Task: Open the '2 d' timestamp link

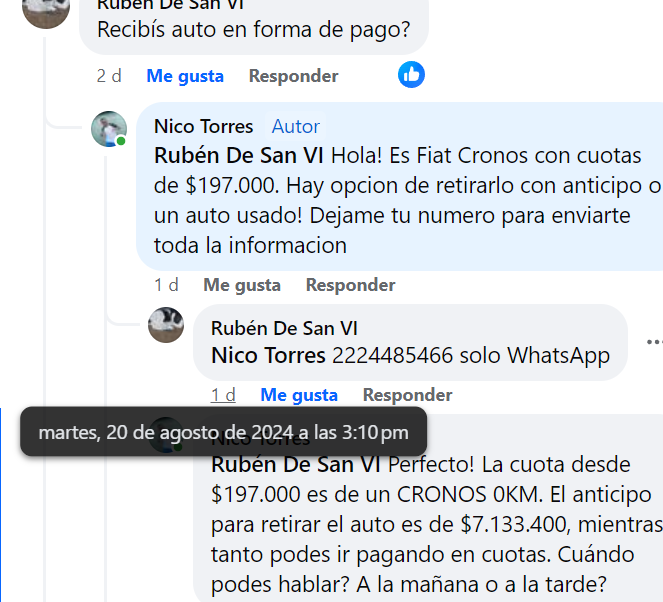Action: click(x=109, y=76)
